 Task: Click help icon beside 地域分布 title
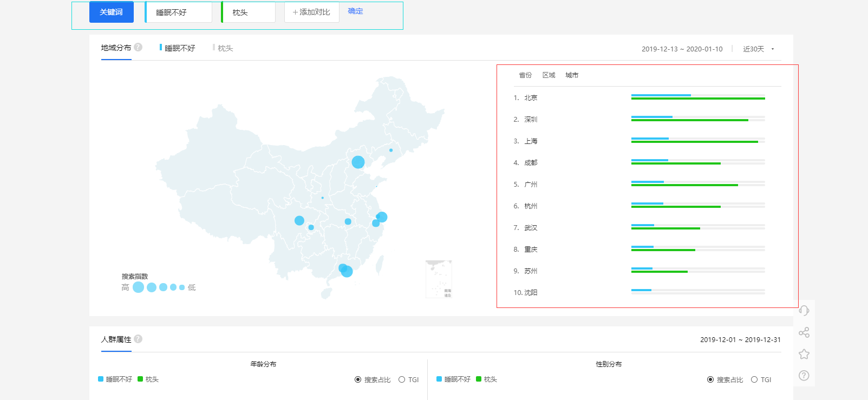pos(138,47)
